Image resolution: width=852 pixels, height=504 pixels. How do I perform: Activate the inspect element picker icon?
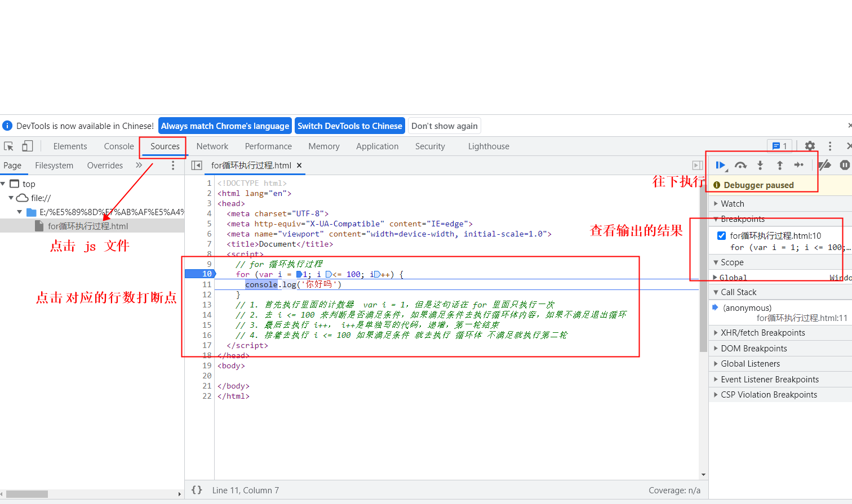8,146
